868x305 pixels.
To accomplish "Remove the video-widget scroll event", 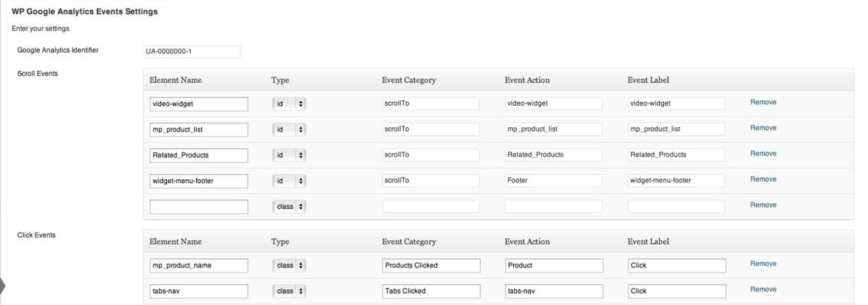I will coord(762,103).
